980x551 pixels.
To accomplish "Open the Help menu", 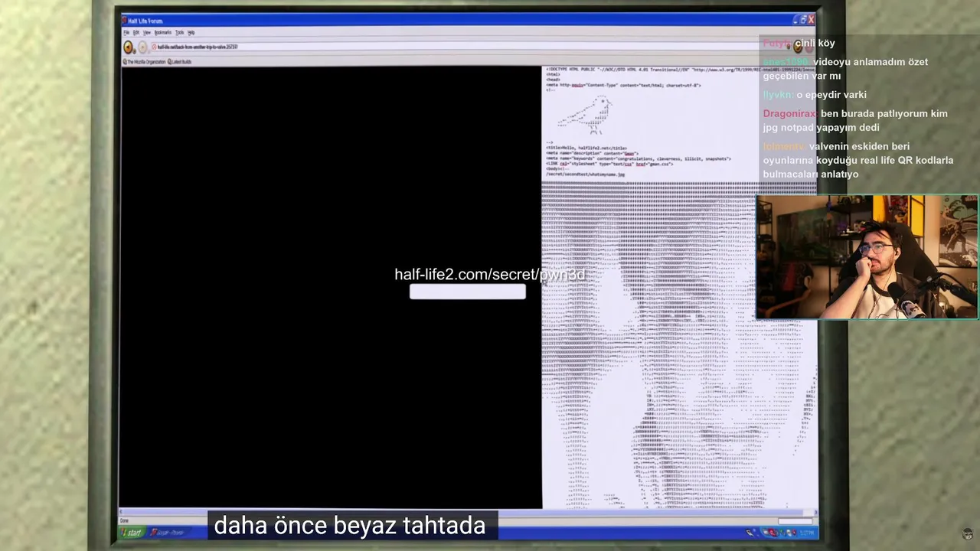I will click(x=191, y=33).
